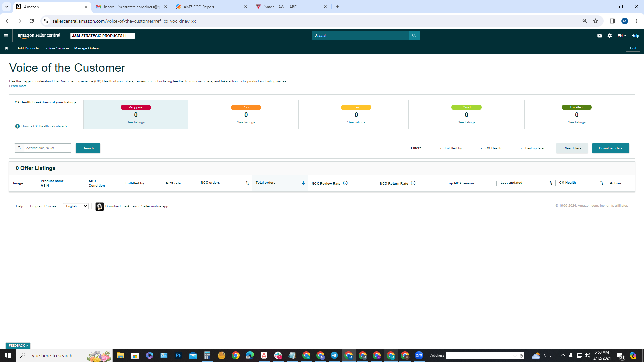644x362 pixels.
Task: Sort by the Total orders down arrow
Action: tap(303, 183)
